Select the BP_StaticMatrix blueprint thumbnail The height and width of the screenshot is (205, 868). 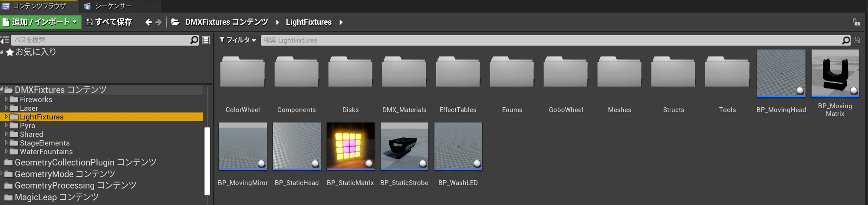351,145
